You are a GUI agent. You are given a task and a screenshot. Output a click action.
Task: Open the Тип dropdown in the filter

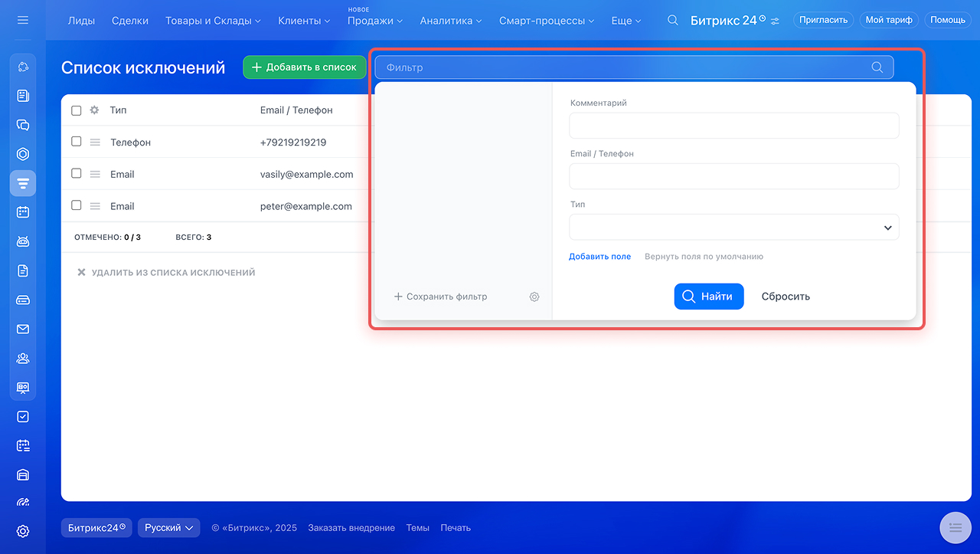tap(734, 228)
